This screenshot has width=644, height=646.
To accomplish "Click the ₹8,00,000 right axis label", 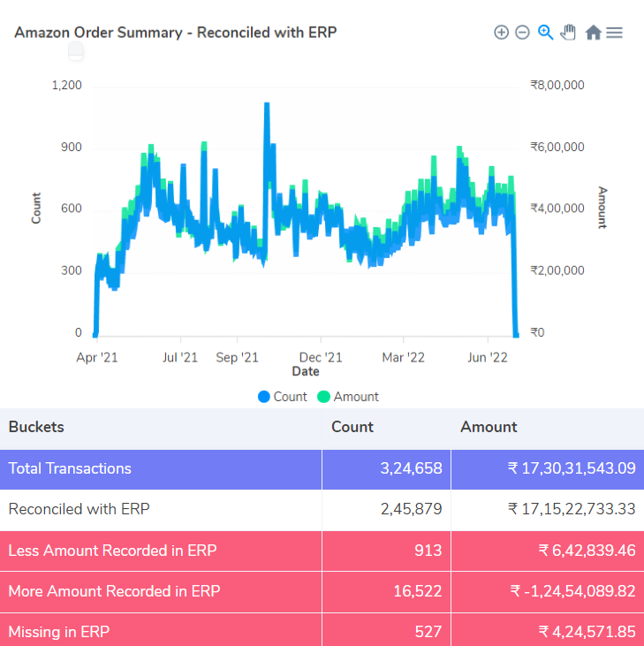I will [x=557, y=86].
